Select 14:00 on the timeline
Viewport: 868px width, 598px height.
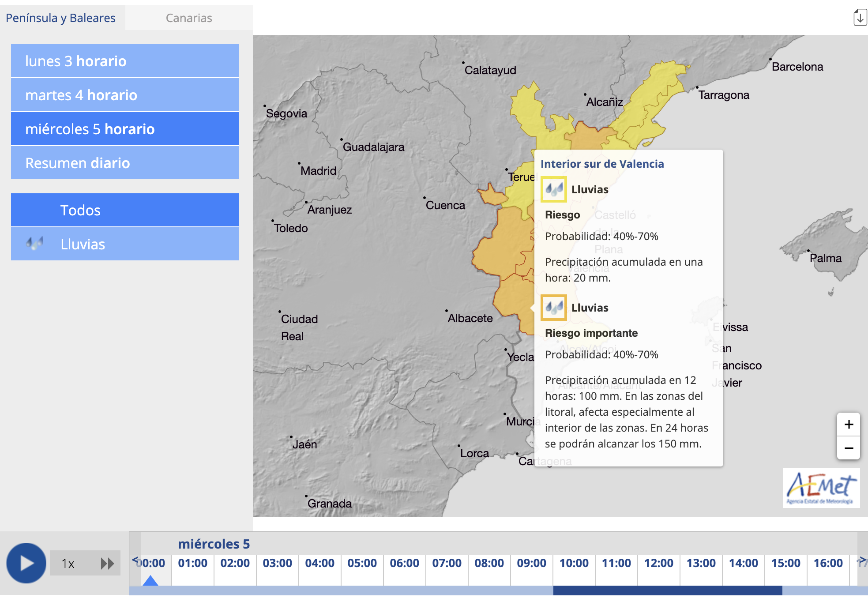pos(744,563)
